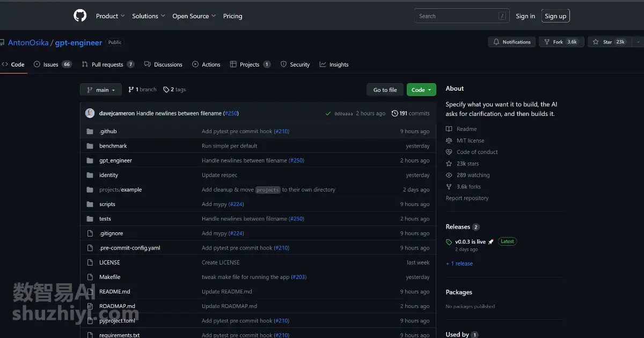This screenshot has width=644, height=338.
Task: Click folder icon beside scripts
Action: (90, 204)
